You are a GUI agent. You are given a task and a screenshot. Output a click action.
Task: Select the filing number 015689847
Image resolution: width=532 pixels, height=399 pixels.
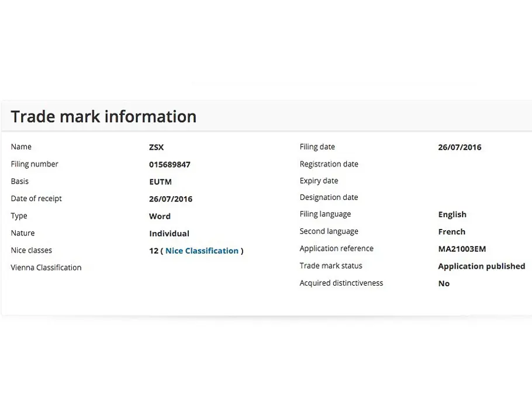click(x=170, y=165)
